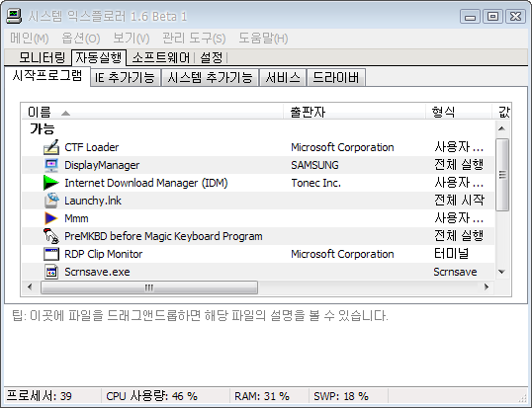
Task: Minimize the System Explorer window
Action: pyautogui.click(x=470, y=16)
